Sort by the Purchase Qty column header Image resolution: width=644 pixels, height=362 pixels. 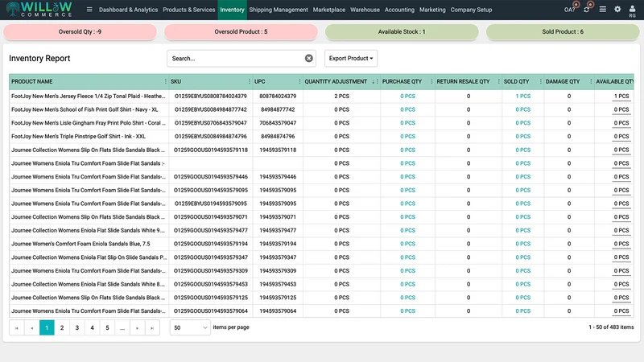point(402,81)
